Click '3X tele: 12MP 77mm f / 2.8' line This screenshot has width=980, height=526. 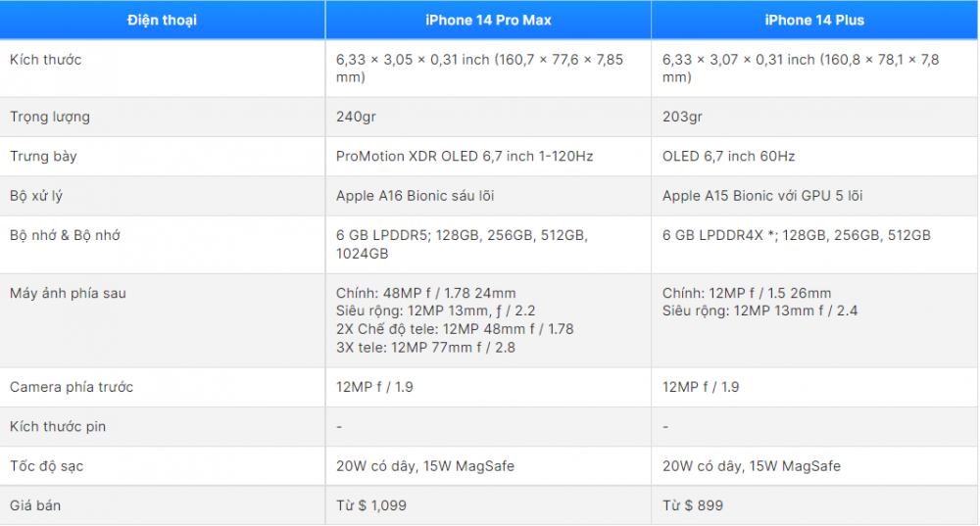click(x=425, y=348)
